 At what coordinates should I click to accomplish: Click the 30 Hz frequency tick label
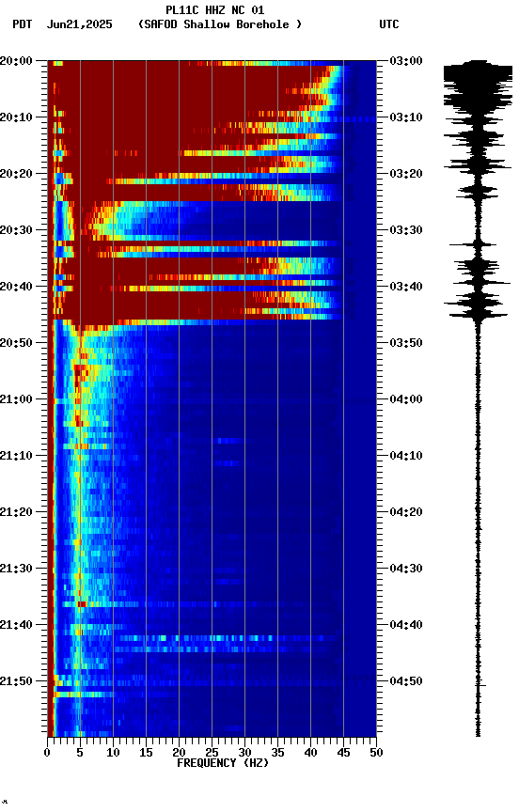coord(244,753)
